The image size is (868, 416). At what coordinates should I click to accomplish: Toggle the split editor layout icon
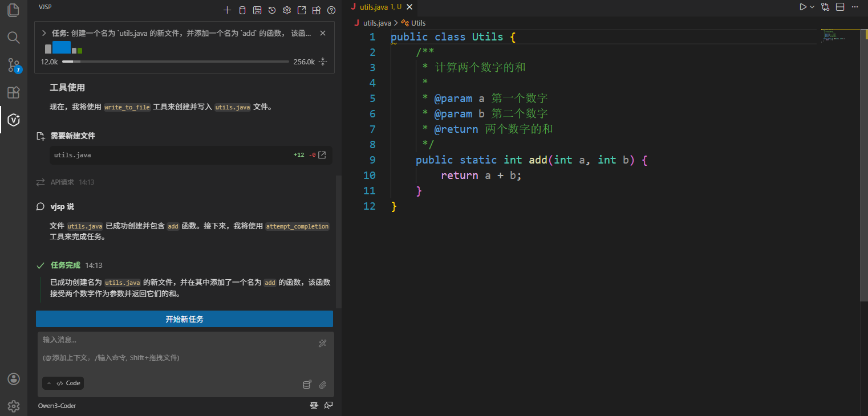tap(840, 7)
